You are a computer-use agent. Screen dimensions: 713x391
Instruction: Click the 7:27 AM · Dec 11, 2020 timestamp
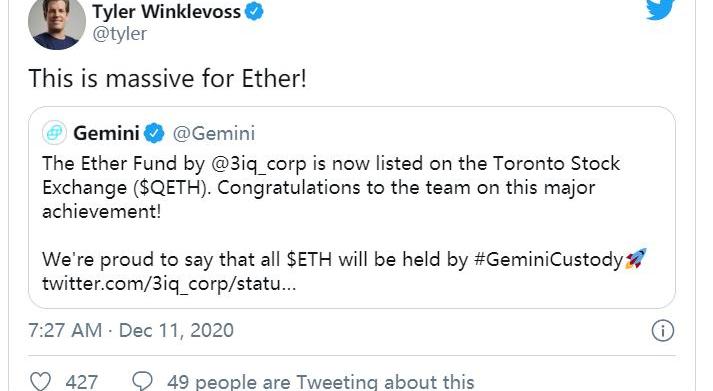click(131, 331)
